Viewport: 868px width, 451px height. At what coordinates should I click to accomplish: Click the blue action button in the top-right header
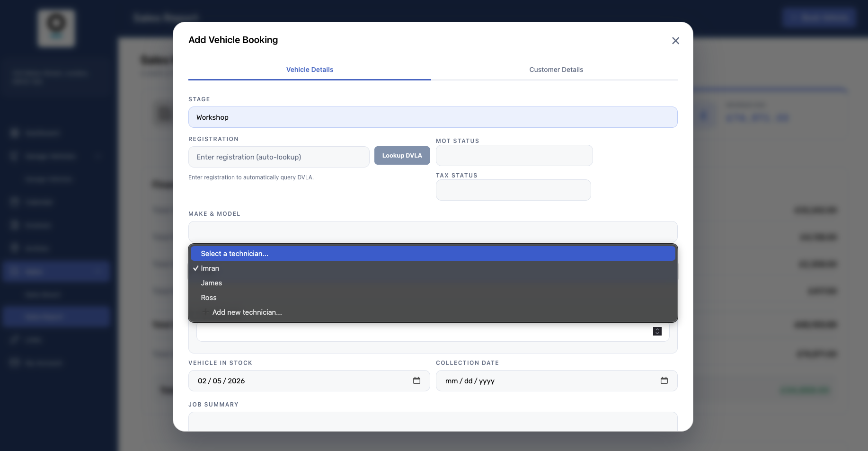(818, 18)
